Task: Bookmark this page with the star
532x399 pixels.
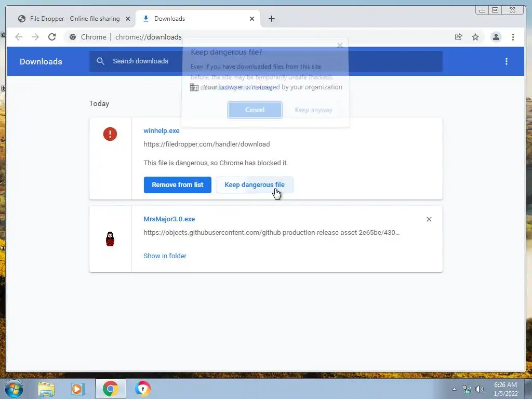Action: click(475, 37)
